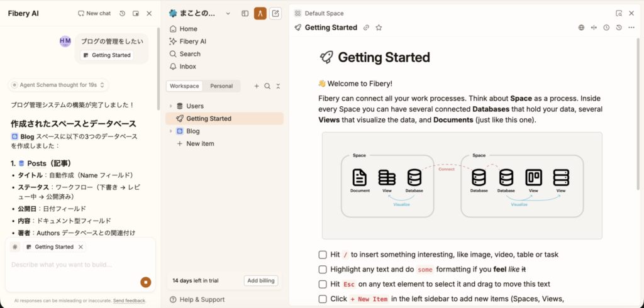
Task: Close the Getting Started document panel
Action: [x=631, y=14]
